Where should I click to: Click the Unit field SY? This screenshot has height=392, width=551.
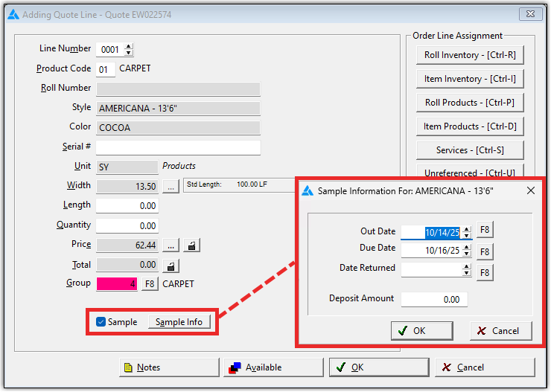[127, 167]
